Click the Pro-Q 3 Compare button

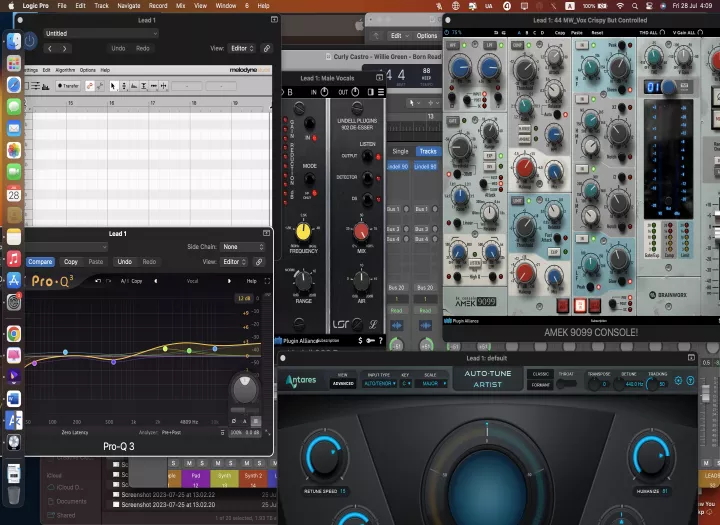40,262
